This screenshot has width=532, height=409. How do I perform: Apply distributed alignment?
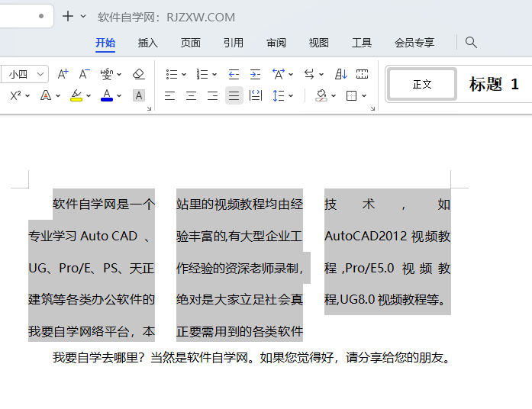tap(256, 95)
